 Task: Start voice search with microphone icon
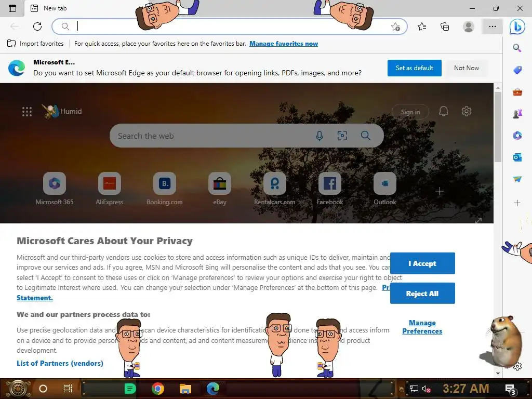point(320,136)
